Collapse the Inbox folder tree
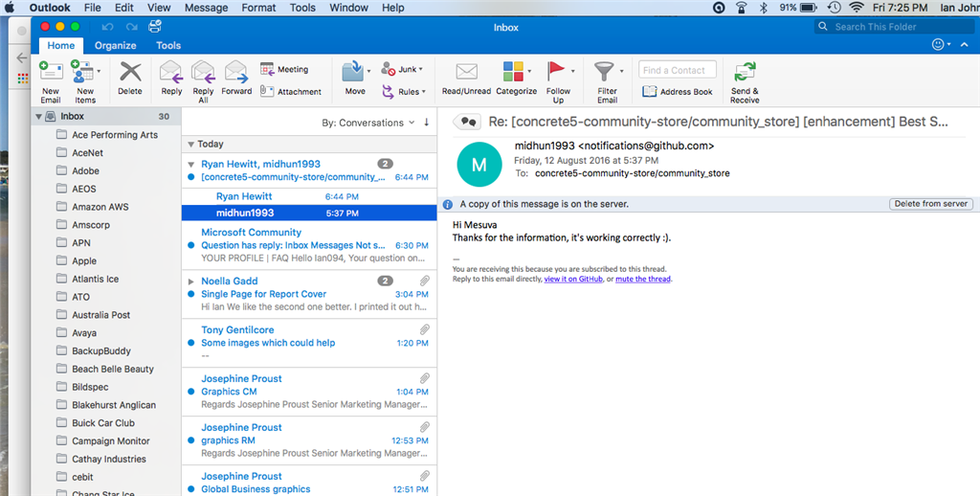 38,116
